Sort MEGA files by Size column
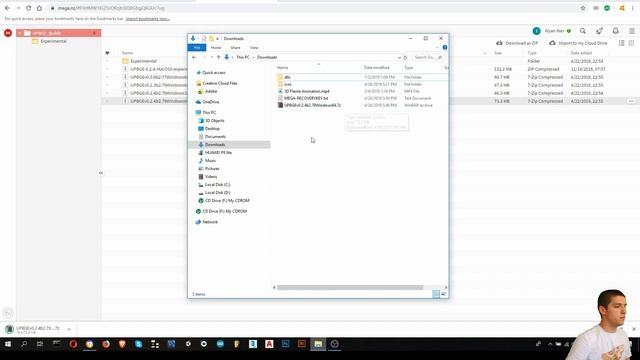 click(x=498, y=53)
